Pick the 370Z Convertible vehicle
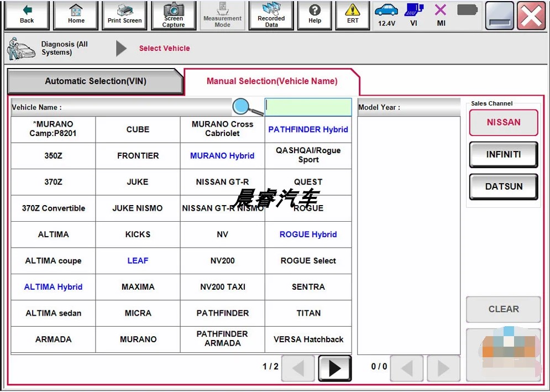Viewport: 550px width, 392px height. pos(53,208)
